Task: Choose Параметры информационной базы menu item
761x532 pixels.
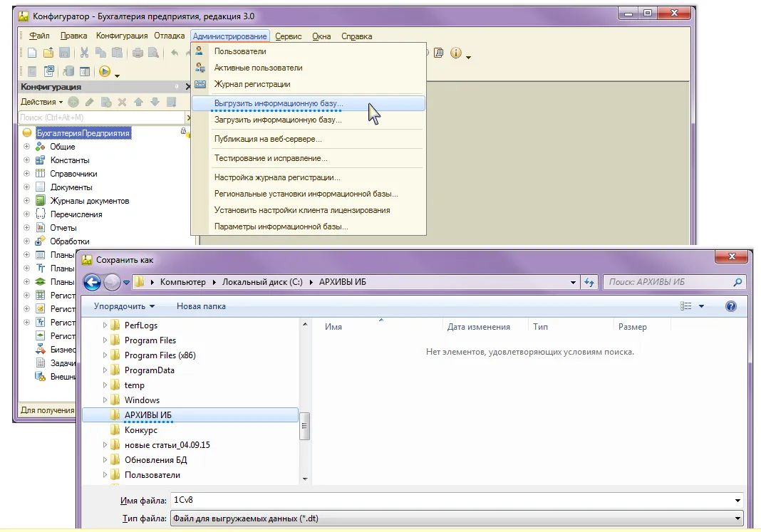Action: (309, 226)
